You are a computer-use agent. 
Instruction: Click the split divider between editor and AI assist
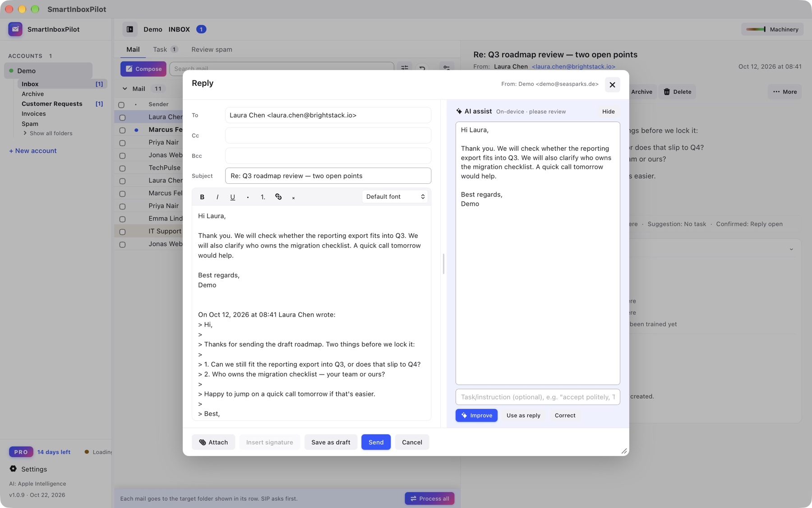pos(443,264)
